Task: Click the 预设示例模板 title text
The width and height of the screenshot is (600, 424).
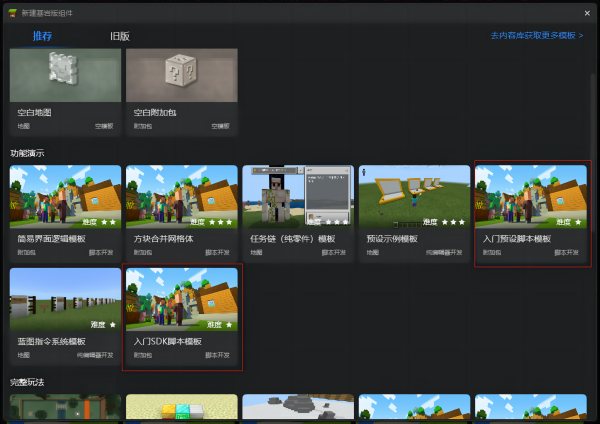Action: point(392,239)
